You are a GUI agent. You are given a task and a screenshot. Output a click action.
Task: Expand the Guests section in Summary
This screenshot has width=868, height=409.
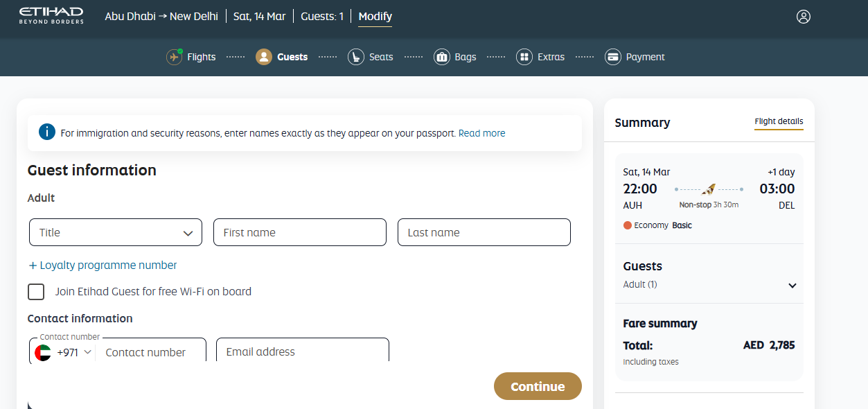[x=792, y=286]
